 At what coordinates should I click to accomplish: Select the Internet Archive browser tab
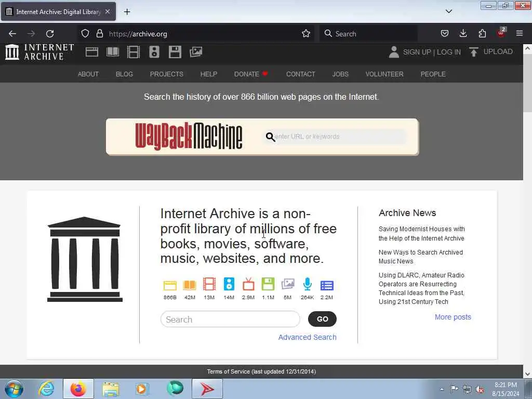[58, 12]
